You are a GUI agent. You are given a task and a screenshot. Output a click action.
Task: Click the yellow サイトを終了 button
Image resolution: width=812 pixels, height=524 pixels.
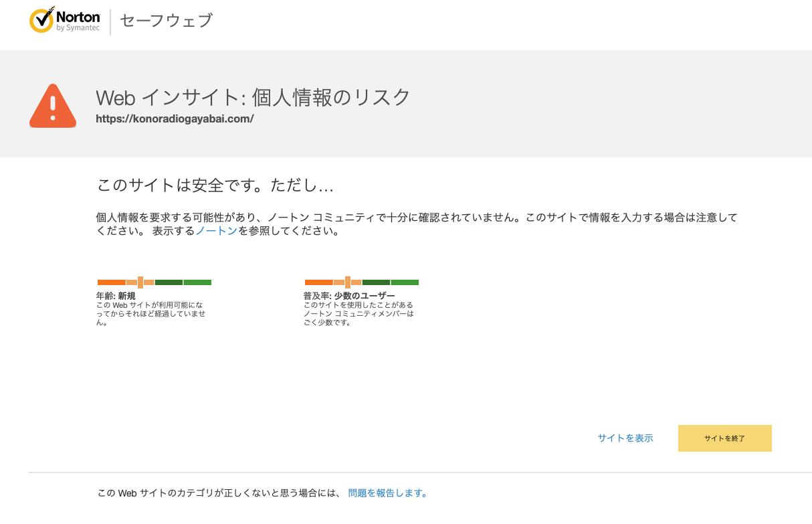[725, 438]
